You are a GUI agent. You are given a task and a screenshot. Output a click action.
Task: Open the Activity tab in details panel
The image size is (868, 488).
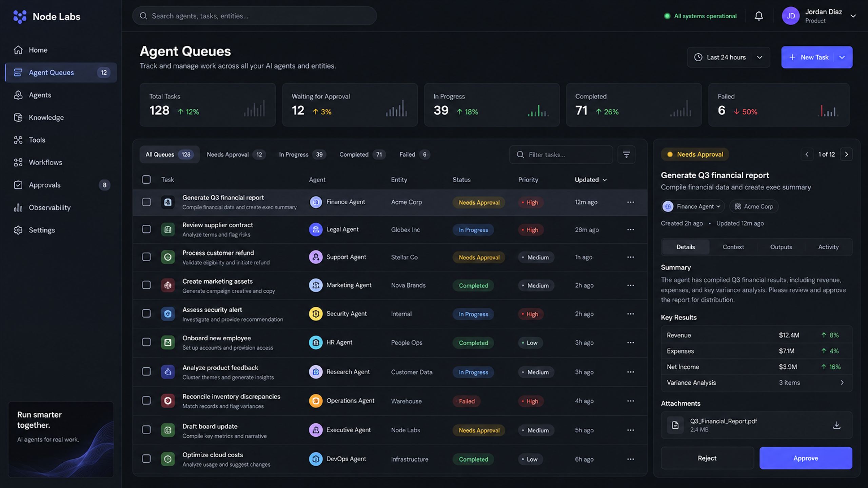(x=828, y=247)
